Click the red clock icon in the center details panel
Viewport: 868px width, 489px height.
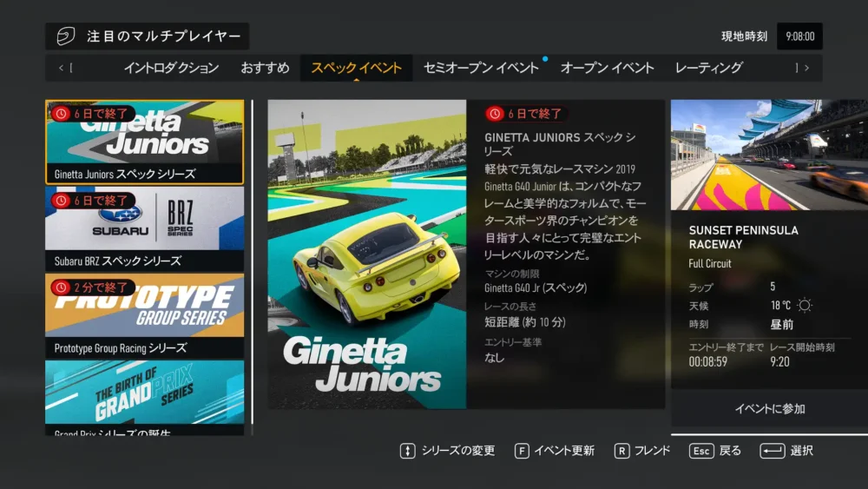[495, 114]
